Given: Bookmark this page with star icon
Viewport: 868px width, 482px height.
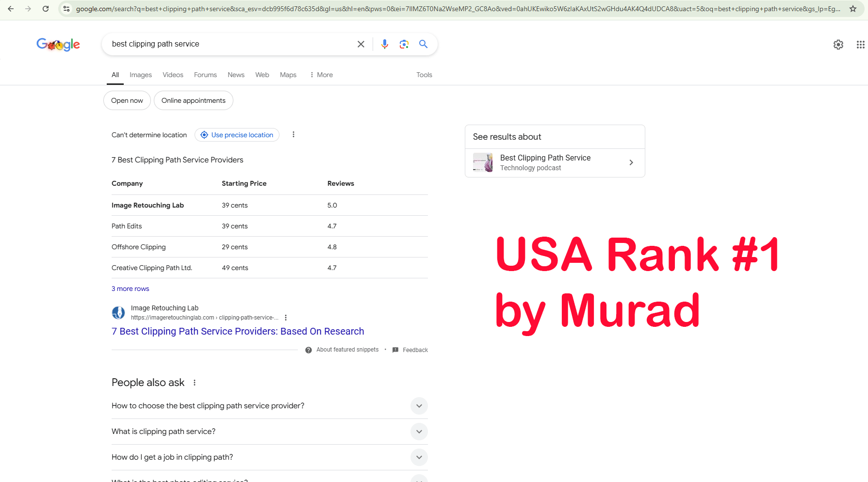Looking at the screenshot, I should tap(852, 9).
